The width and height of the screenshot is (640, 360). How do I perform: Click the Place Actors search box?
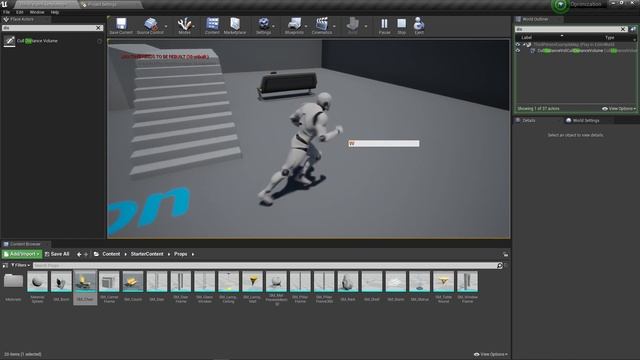tap(48, 28)
